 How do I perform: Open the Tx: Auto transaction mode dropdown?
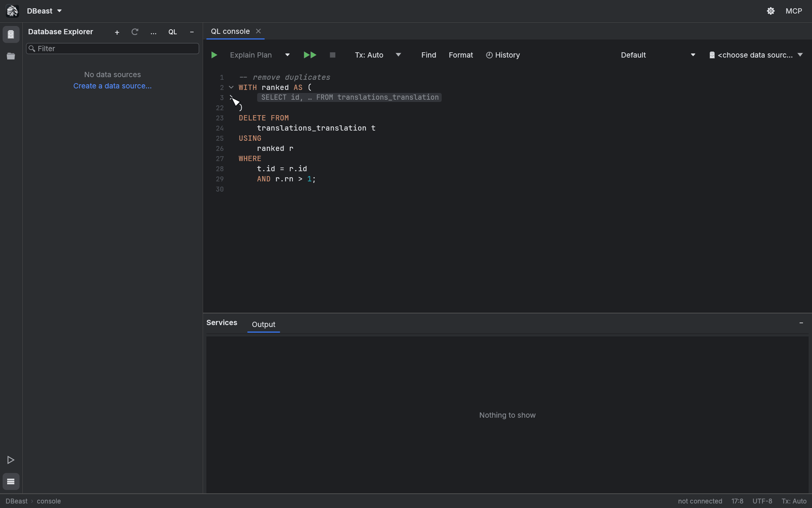pos(378,55)
